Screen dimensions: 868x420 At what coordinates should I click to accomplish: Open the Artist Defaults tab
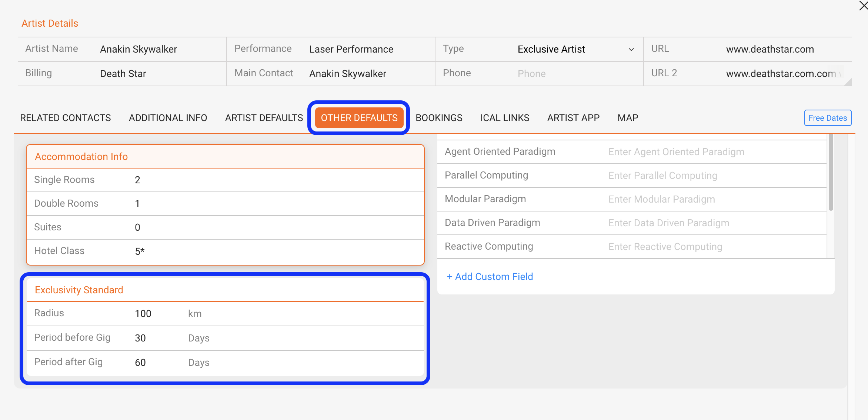coord(264,118)
